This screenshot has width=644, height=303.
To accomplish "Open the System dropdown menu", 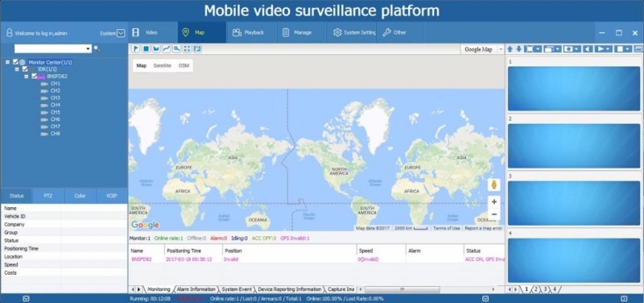I will pos(112,33).
